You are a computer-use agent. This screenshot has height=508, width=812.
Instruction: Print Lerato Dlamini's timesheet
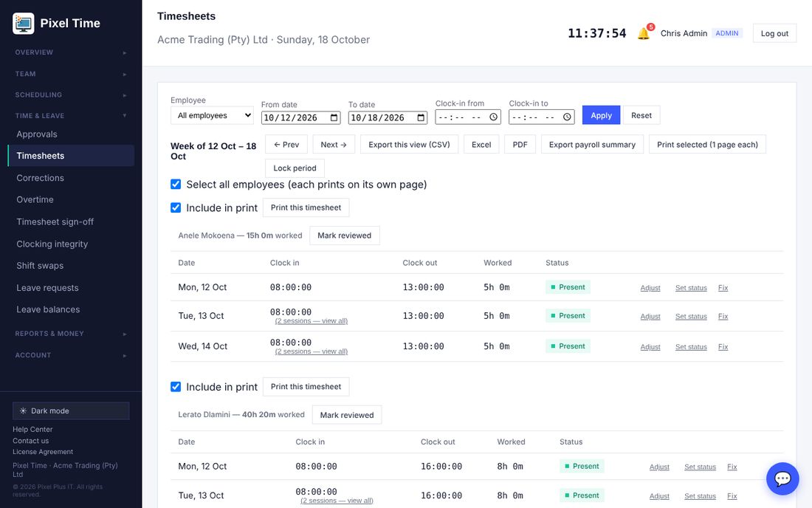coord(306,387)
